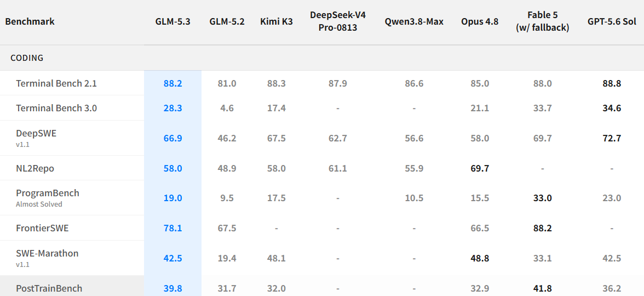
Task: Click the PostTrainBench benchmark name
Action: pyautogui.click(x=49, y=288)
